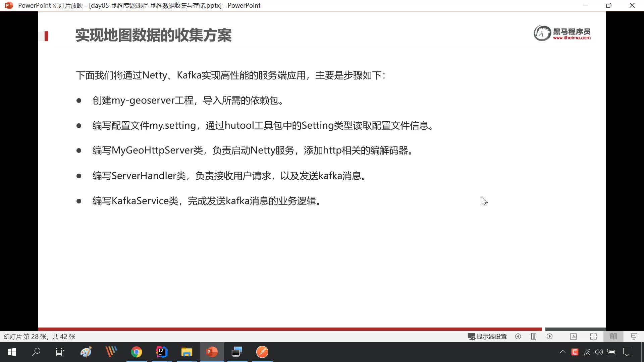Open File Explorer from taskbar
The image size is (644, 362).
[x=187, y=352]
